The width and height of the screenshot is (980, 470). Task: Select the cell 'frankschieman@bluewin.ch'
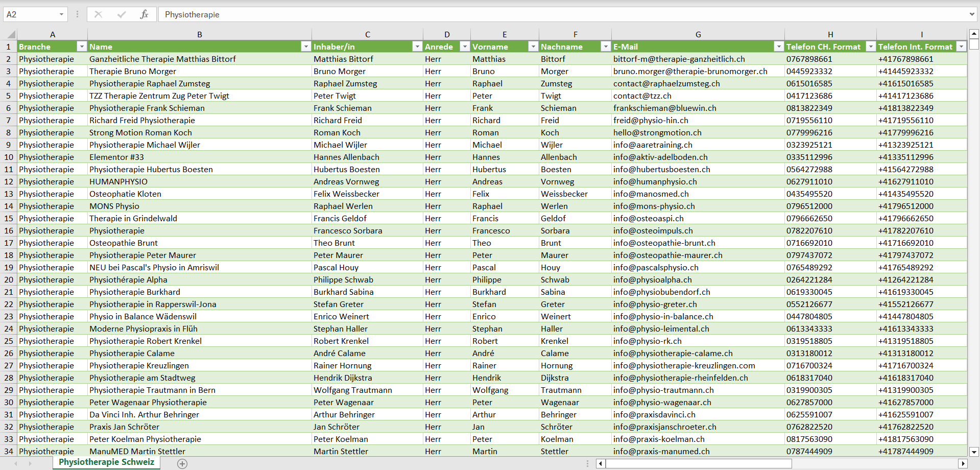pyautogui.click(x=698, y=108)
